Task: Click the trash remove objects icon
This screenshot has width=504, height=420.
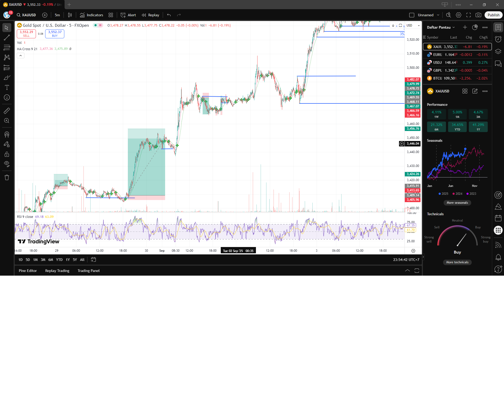Action: (x=7, y=177)
